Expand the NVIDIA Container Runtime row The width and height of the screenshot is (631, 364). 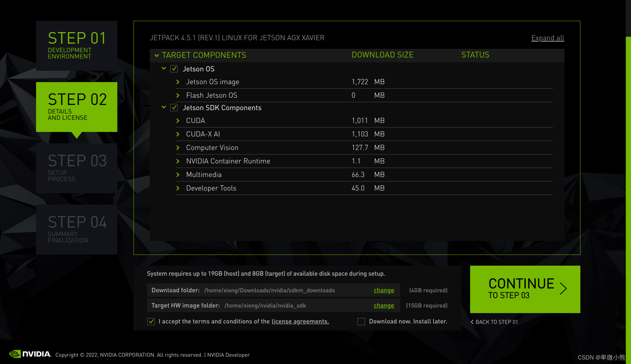click(x=178, y=161)
